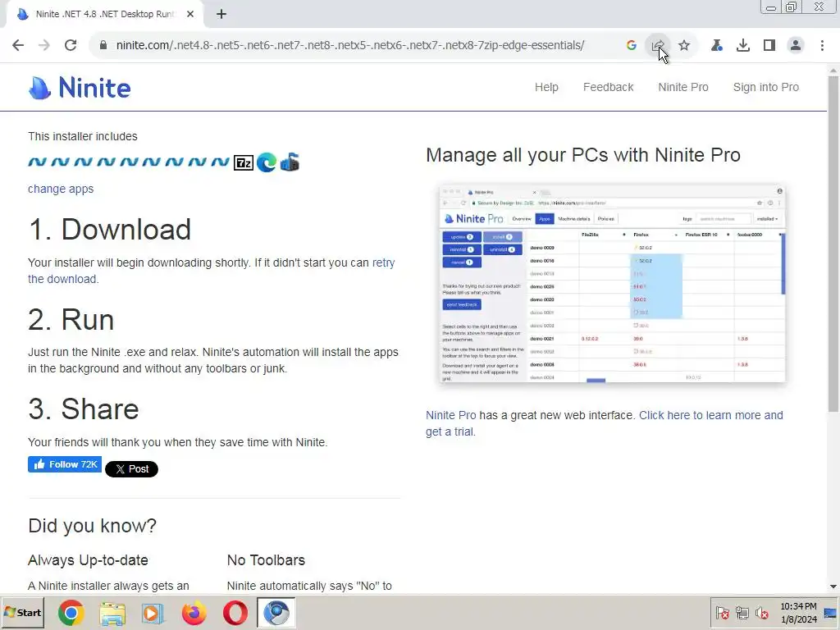Open the Ninite Pro interface screenshot
Viewport: 840px width, 630px height.
[612, 284]
